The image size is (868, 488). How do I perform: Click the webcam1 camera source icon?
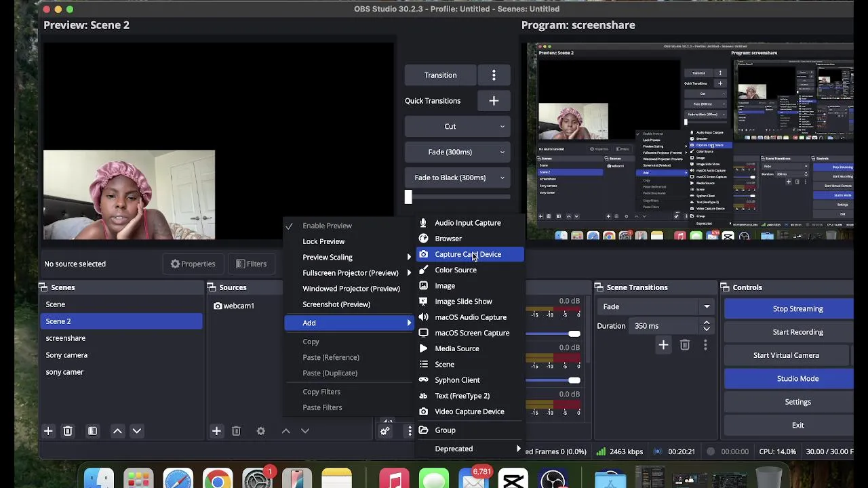pos(218,306)
